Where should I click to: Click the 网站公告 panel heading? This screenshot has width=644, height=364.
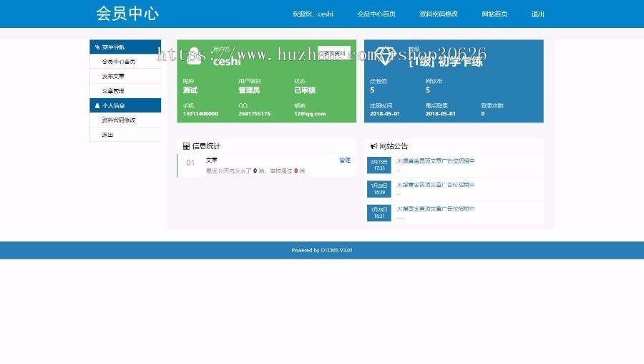[394, 146]
